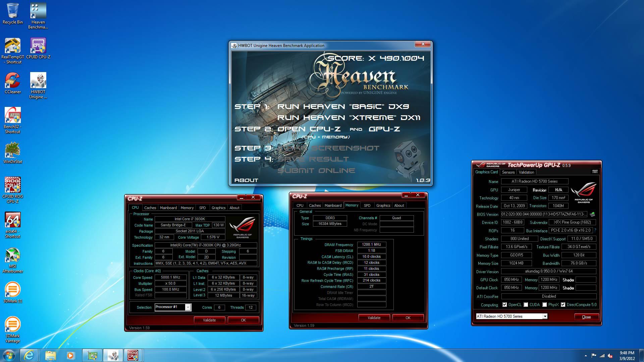The image size is (644, 362).
Task: Expand the ATI Radeon HD 5700 Series dropdown
Action: pos(545,316)
